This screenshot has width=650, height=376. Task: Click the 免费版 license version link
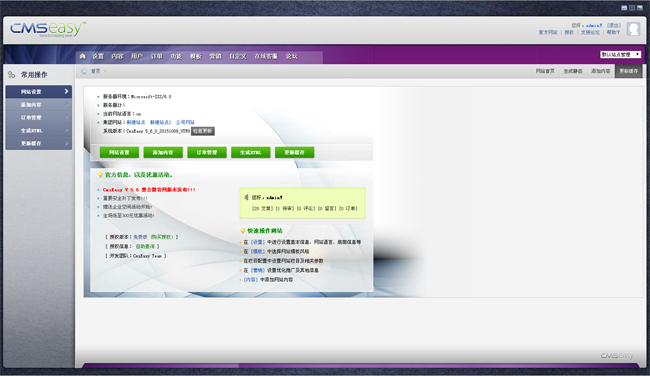[140, 237]
